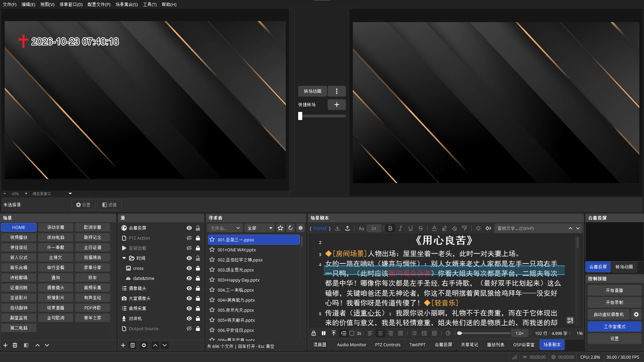Click the highlighter pen icon
This screenshot has width=644, height=362.
444,228
